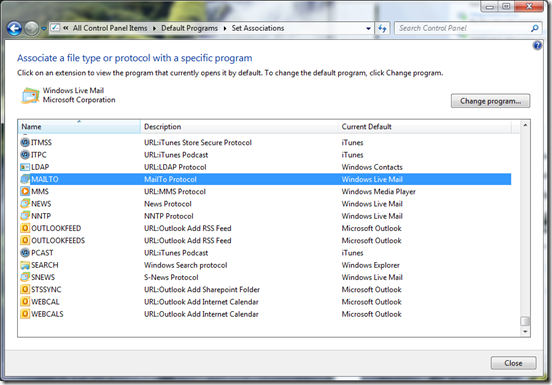The image size is (552, 385).
Task: Go back with the blue arrow button
Action: pyautogui.click(x=14, y=29)
